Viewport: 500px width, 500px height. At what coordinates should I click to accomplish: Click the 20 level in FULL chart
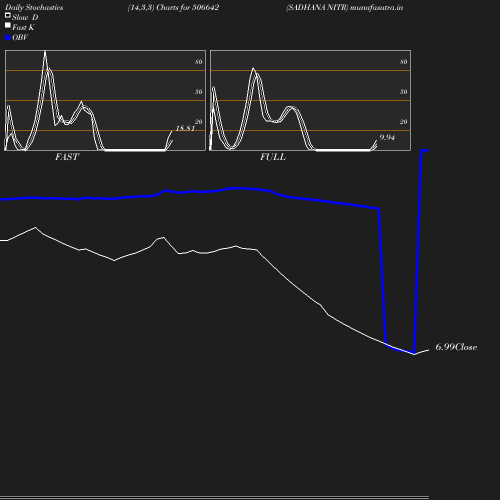point(404,122)
